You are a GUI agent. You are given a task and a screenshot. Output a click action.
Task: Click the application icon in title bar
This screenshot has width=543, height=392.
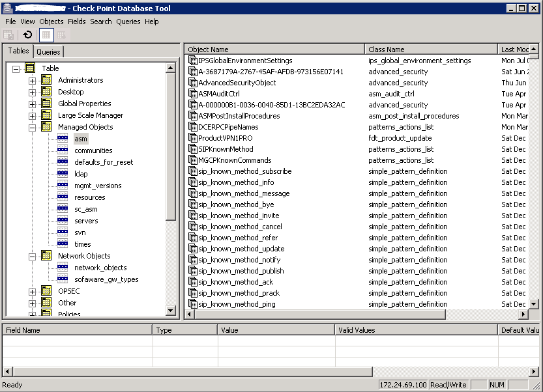[x=7, y=8]
